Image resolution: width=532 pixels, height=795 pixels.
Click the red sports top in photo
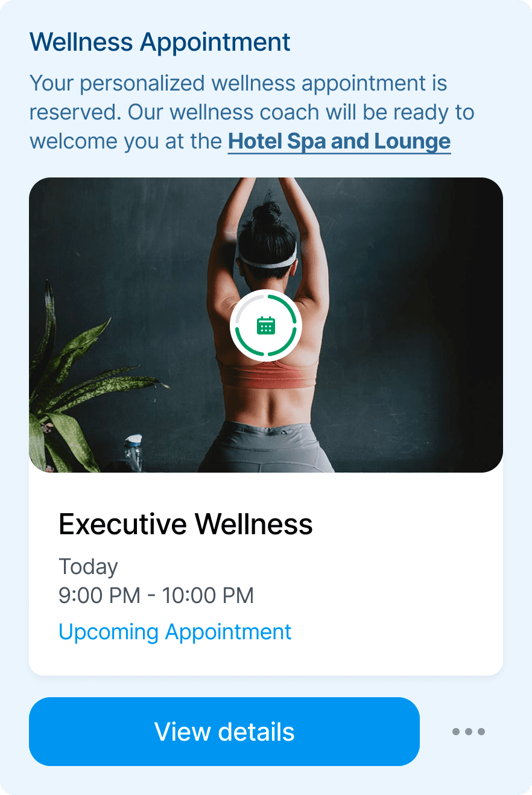(267, 374)
